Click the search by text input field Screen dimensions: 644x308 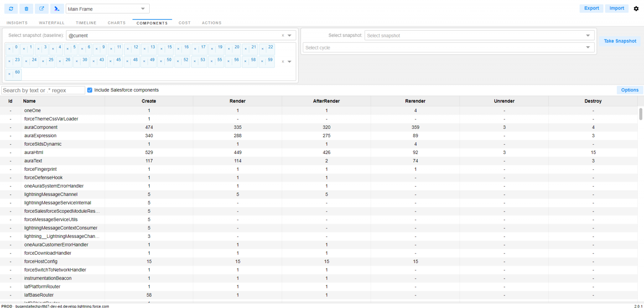[42, 90]
